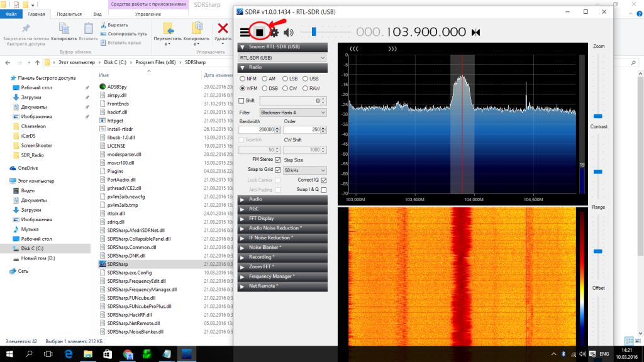
Task: Select the NFM radio mode
Action: tap(243, 79)
